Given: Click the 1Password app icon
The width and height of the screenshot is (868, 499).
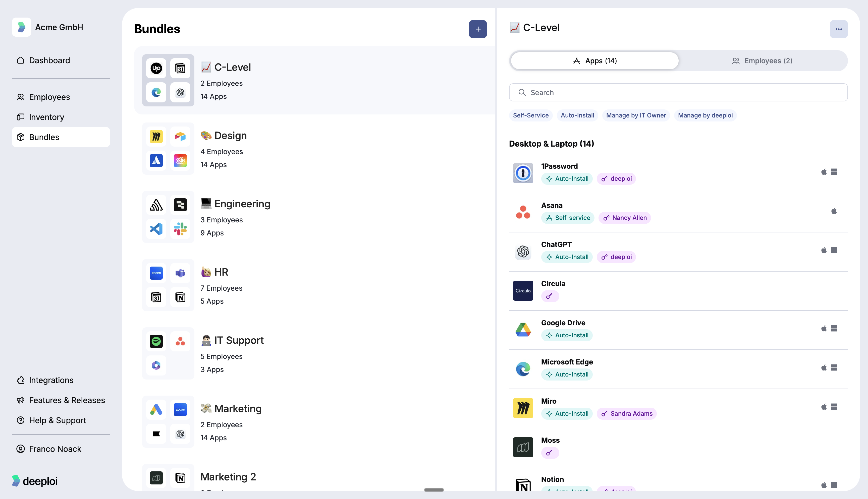Looking at the screenshot, I should coord(523,173).
